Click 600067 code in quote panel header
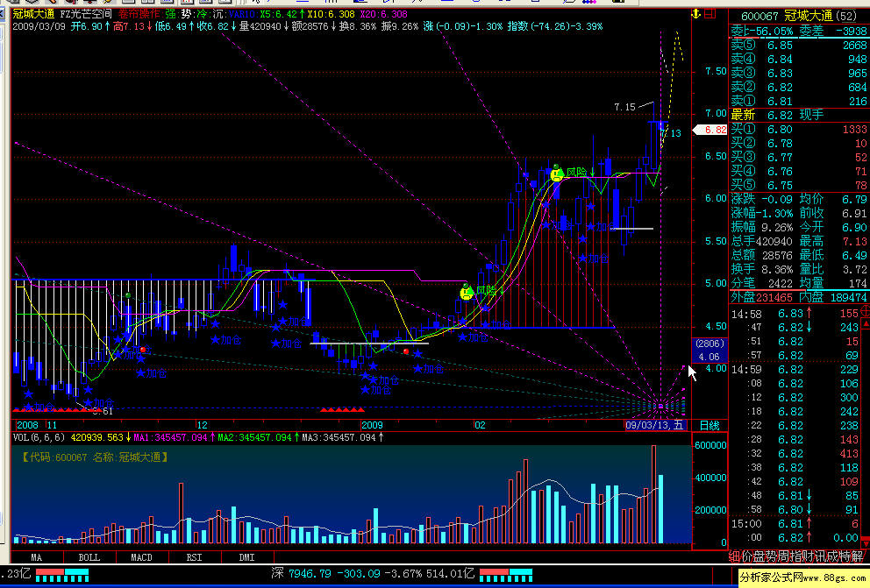This screenshot has height=588, width=870. tap(759, 17)
